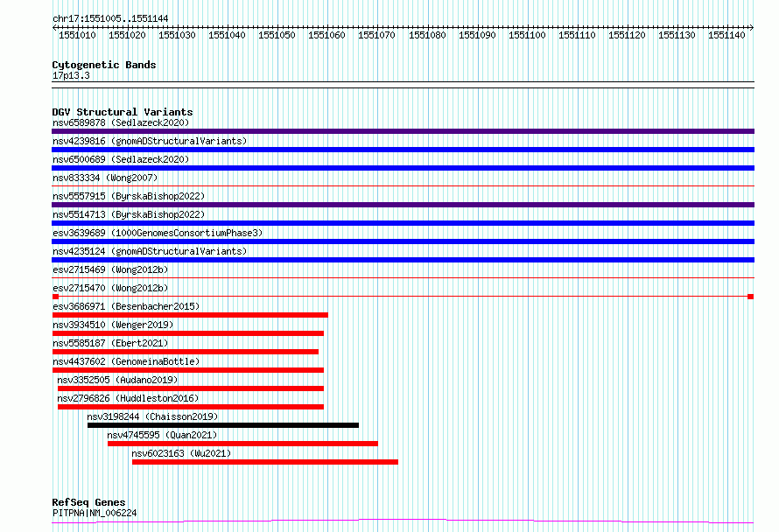Viewport: 779px width, 532px height.
Task: Click the magenta PITPNA gene line
Action: click(x=403, y=521)
